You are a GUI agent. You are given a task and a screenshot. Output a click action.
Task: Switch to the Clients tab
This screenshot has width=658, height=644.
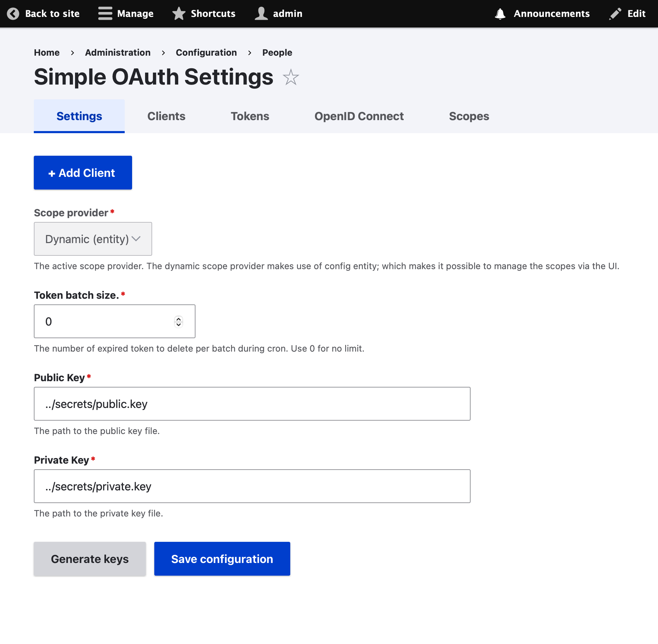(166, 116)
